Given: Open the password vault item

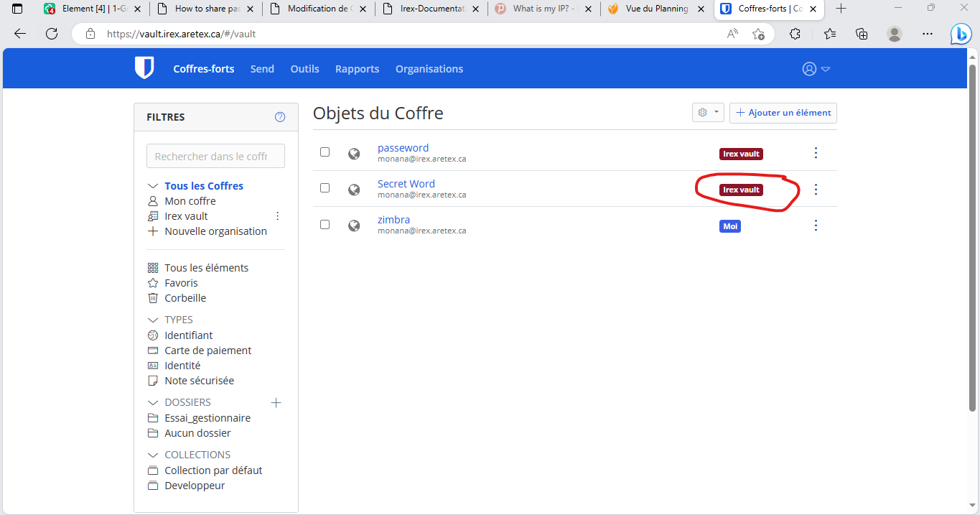Looking at the screenshot, I should point(403,148).
